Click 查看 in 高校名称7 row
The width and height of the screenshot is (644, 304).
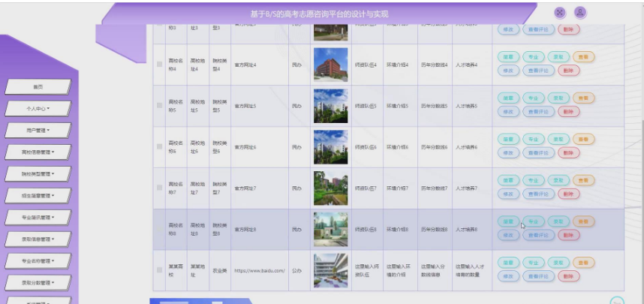tap(584, 180)
